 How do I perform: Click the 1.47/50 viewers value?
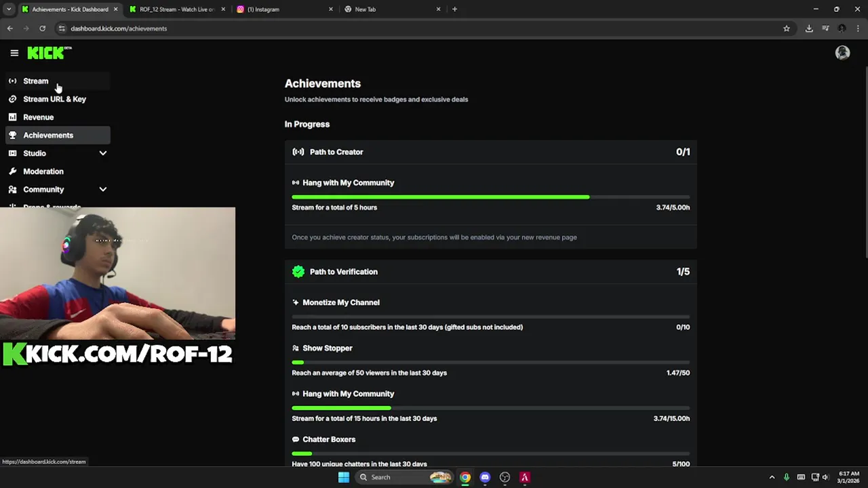click(x=678, y=373)
